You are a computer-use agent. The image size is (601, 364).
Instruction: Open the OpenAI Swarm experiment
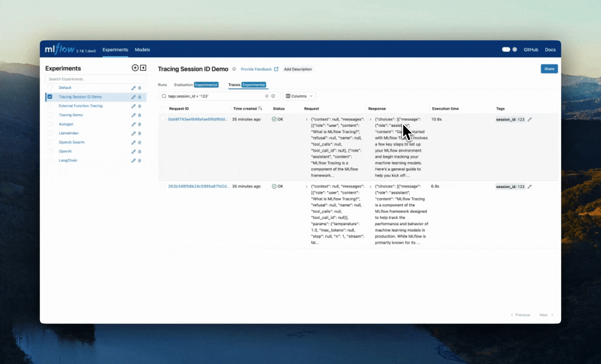[x=71, y=142]
